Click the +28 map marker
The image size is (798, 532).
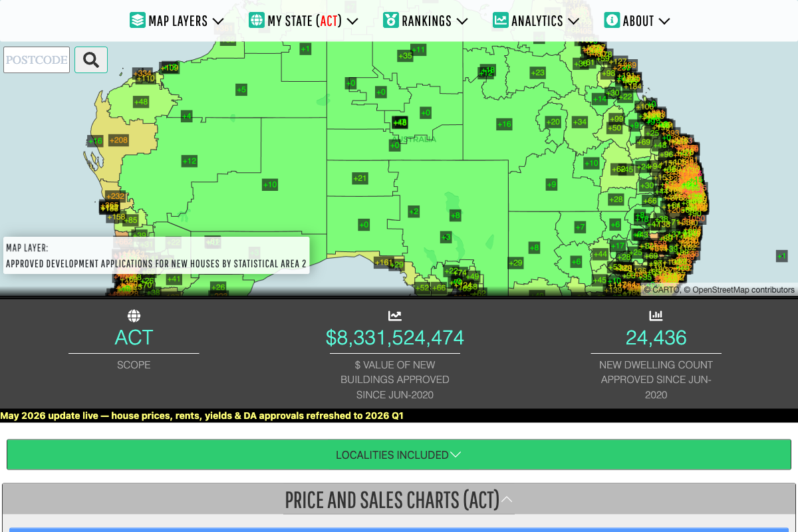[x=616, y=199]
